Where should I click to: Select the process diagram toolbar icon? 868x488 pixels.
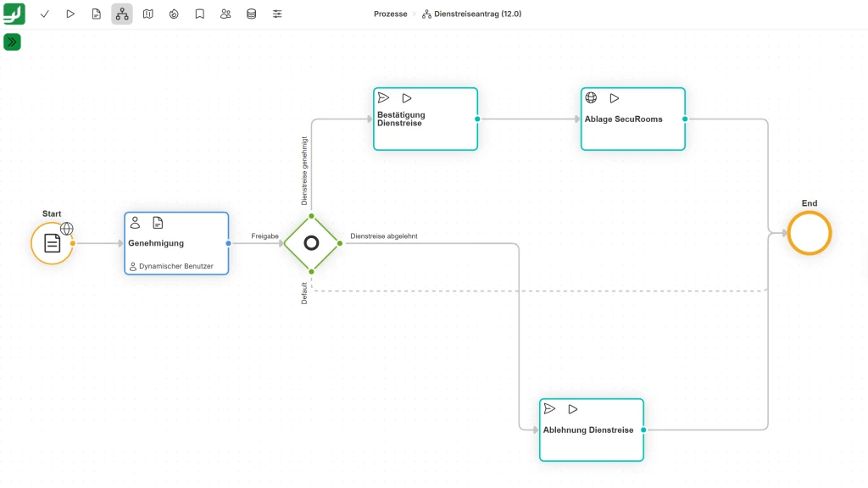coord(121,14)
